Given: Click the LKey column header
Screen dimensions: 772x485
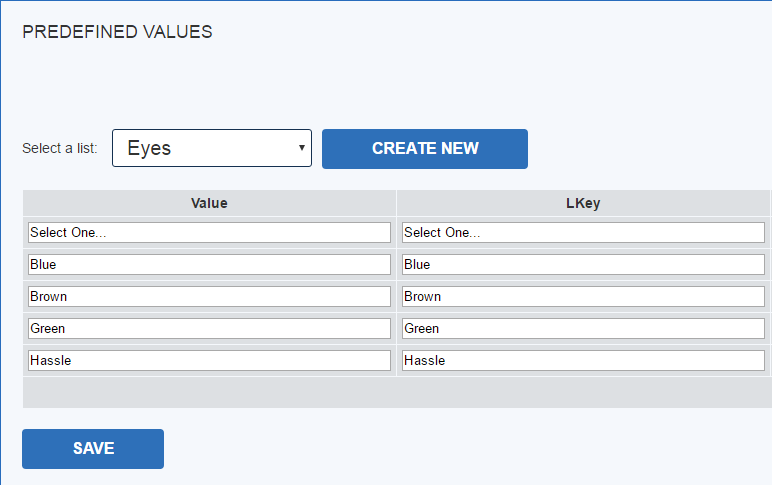Looking at the screenshot, I should coord(583,203).
